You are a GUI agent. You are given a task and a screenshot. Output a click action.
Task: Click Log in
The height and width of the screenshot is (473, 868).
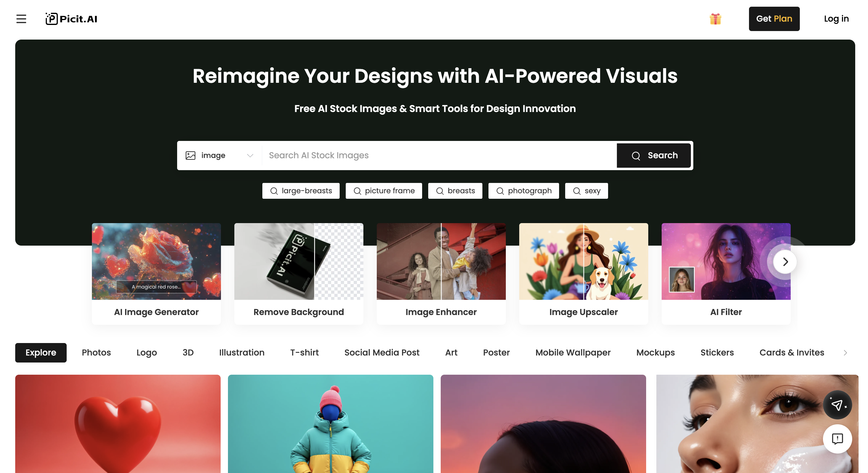(x=836, y=19)
